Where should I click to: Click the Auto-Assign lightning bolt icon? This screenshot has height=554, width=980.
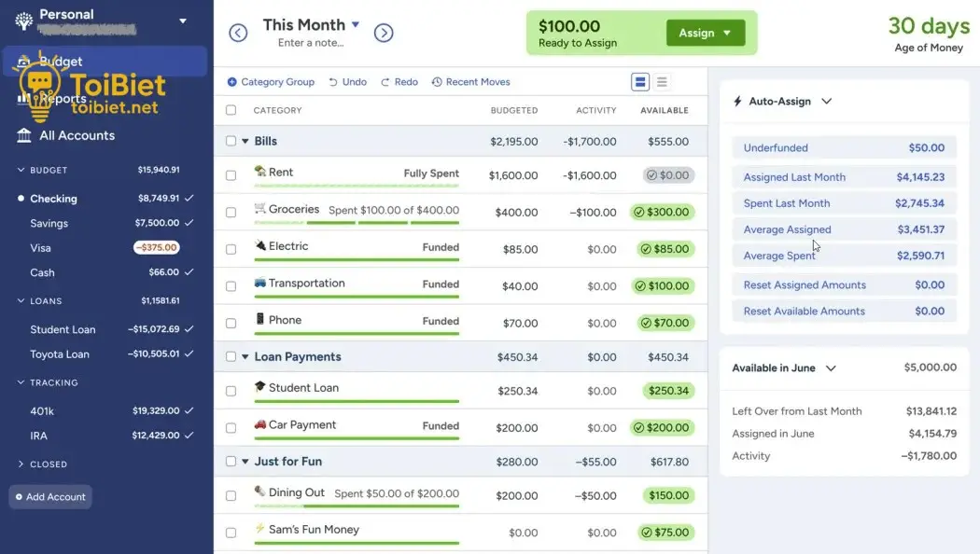point(737,101)
